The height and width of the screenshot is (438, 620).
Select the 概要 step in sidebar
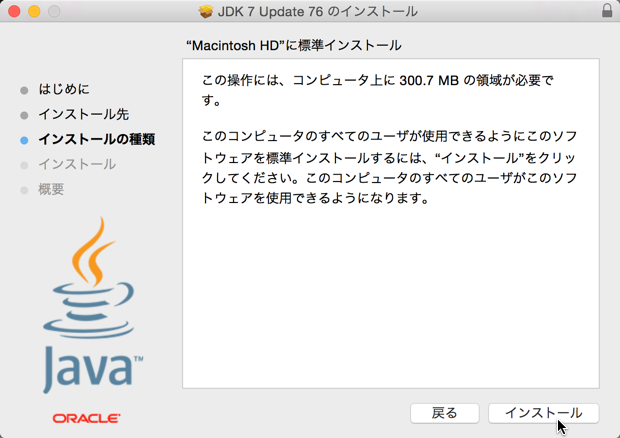51,189
